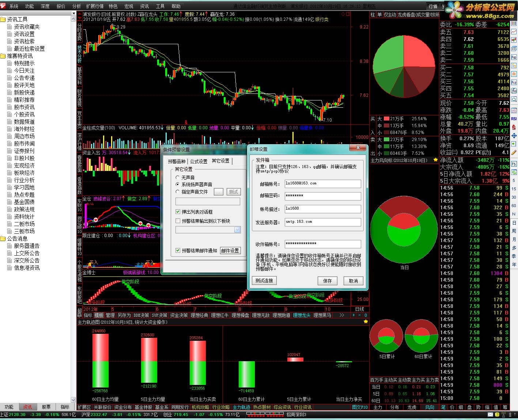
Task: Click the 行情 button at top right
Action: [x=433, y=6]
